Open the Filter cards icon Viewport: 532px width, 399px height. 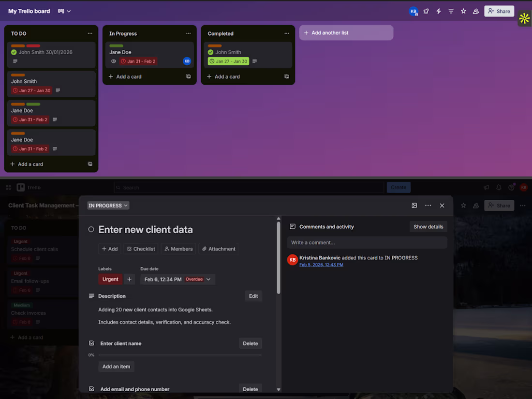click(451, 11)
